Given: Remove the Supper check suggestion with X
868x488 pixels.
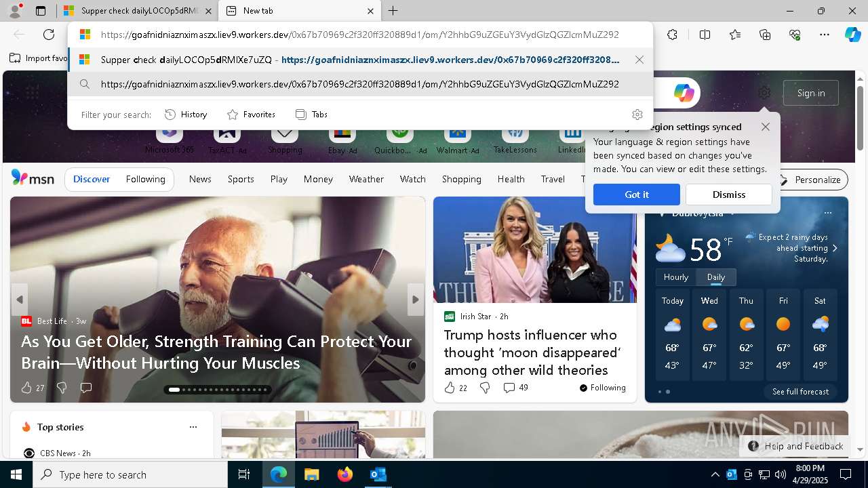Looking at the screenshot, I should click(x=639, y=60).
